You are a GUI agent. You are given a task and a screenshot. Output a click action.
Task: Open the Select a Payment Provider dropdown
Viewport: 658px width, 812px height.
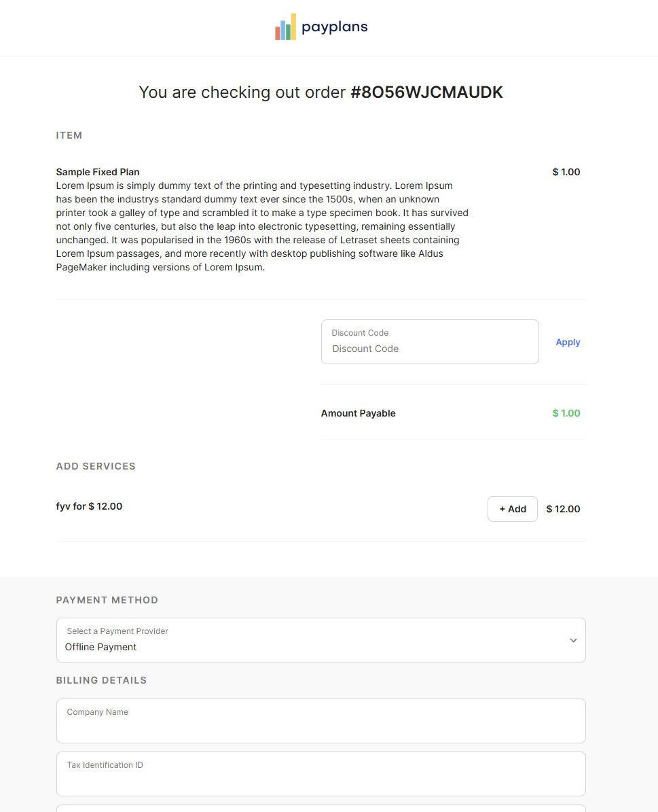point(321,639)
